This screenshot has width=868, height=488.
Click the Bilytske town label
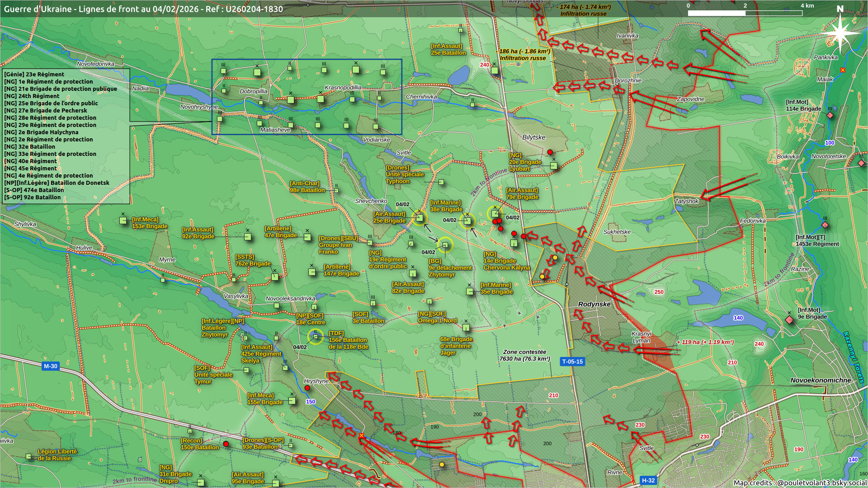tap(533, 137)
